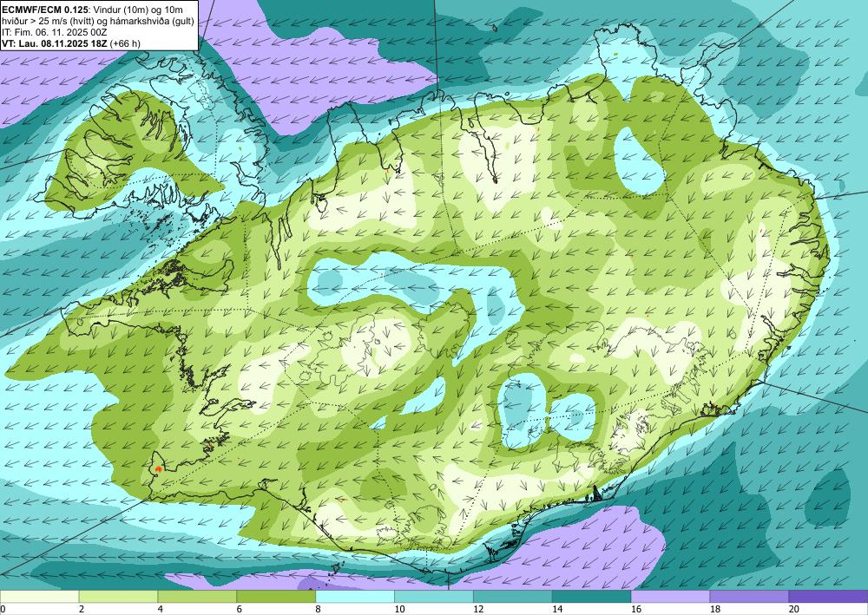
Task: Click the 'VT: Lau. 08.11.2025 18Z' valid time
Action: [54, 43]
